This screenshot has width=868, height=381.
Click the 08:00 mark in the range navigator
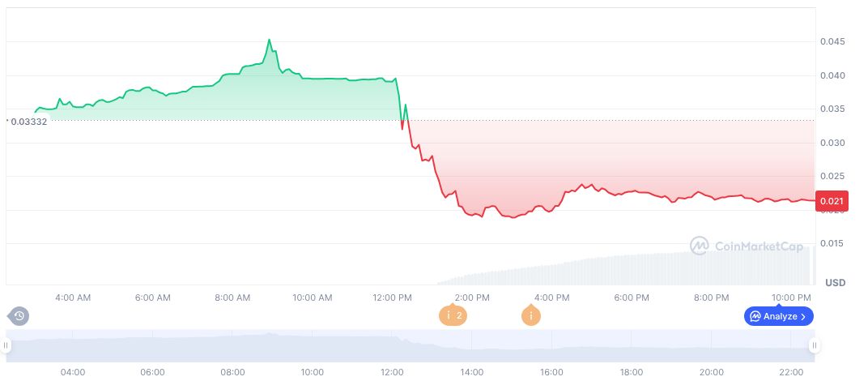click(232, 372)
